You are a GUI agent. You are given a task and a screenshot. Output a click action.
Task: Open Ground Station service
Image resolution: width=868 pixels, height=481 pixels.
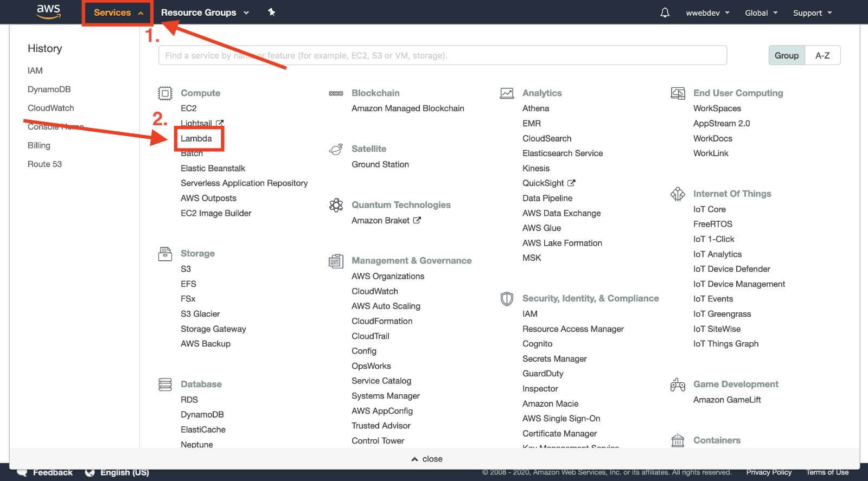pyautogui.click(x=380, y=164)
